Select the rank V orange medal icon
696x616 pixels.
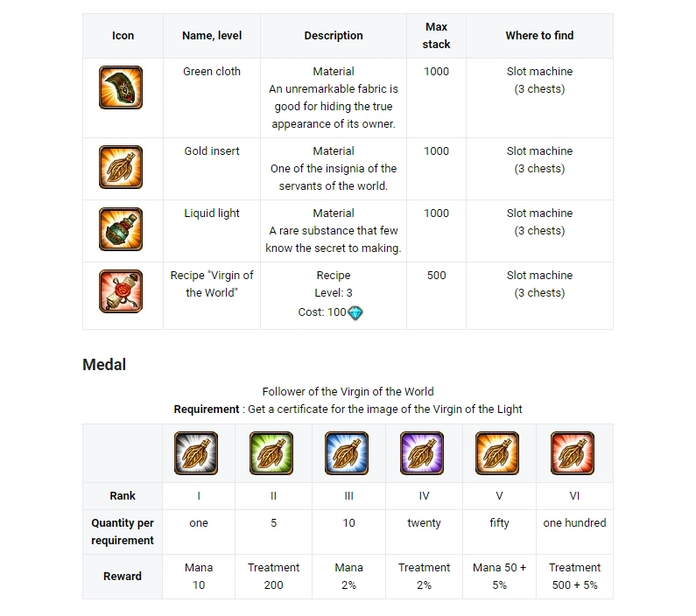click(x=499, y=453)
